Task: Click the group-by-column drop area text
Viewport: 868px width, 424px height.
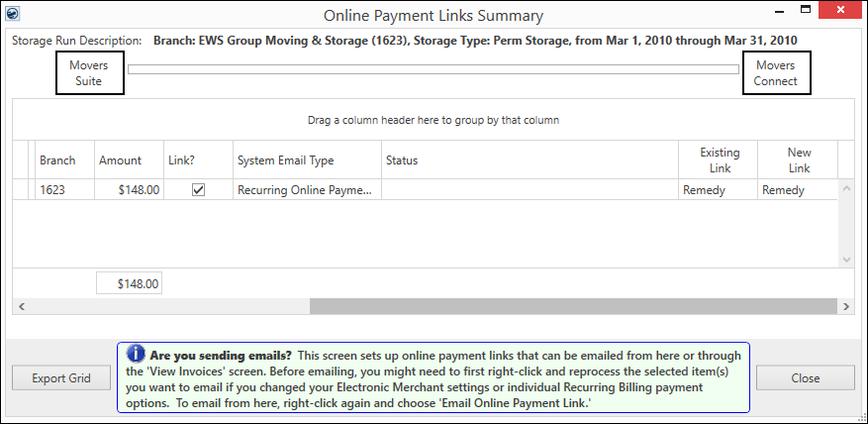Action: click(434, 120)
